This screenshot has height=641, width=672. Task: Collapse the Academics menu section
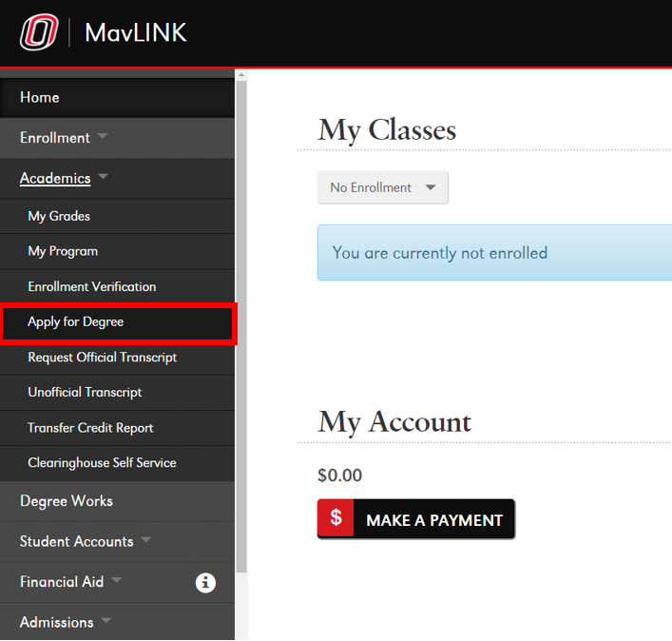[x=103, y=178]
